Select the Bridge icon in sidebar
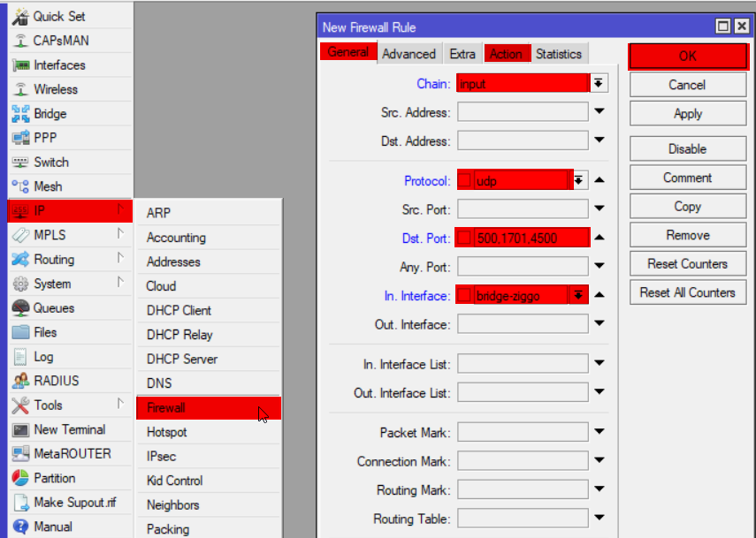756x538 pixels. pyautogui.click(x=20, y=114)
